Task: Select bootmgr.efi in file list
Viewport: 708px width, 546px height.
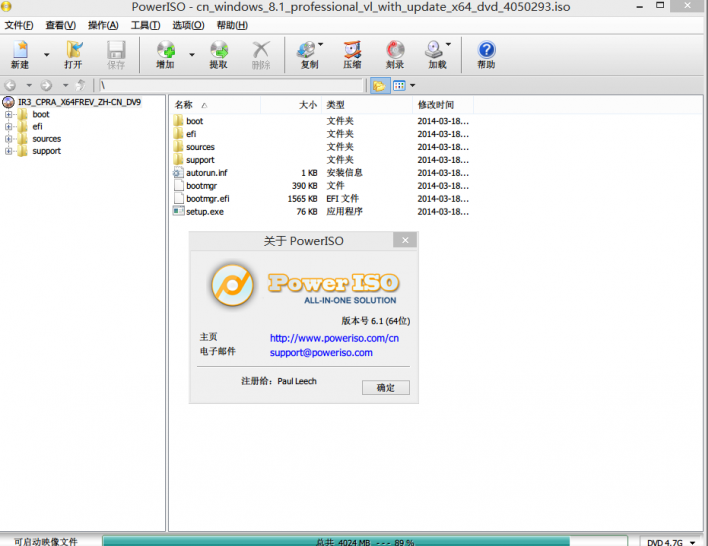Action: 208,199
